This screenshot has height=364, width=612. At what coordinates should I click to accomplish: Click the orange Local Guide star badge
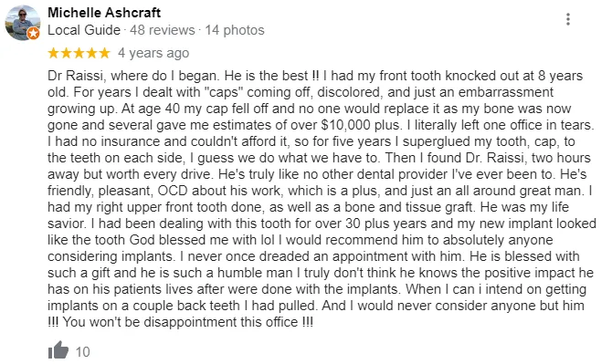click(x=34, y=34)
